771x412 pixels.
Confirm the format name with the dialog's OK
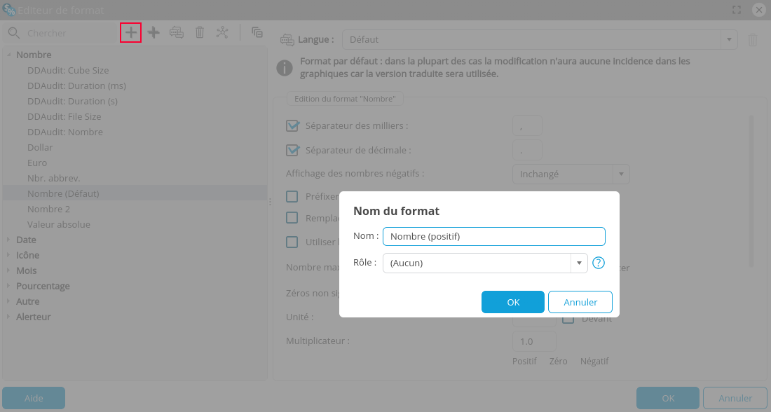point(512,302)
